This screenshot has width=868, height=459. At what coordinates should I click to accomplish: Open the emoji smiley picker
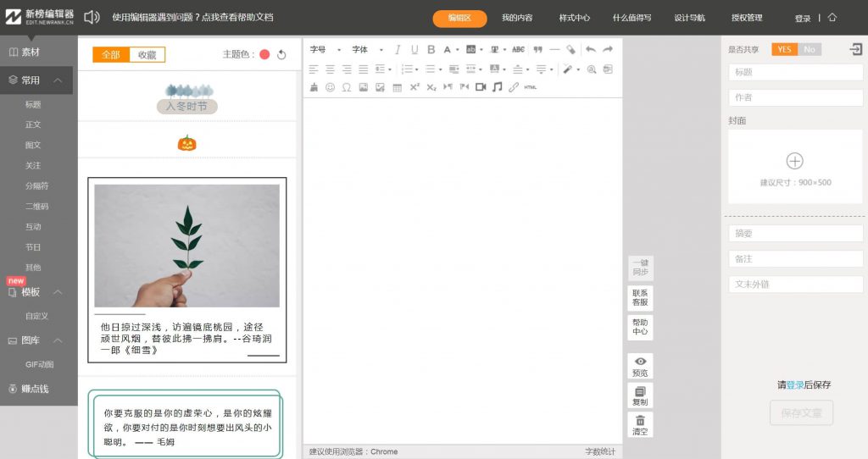tap(331, 87)
